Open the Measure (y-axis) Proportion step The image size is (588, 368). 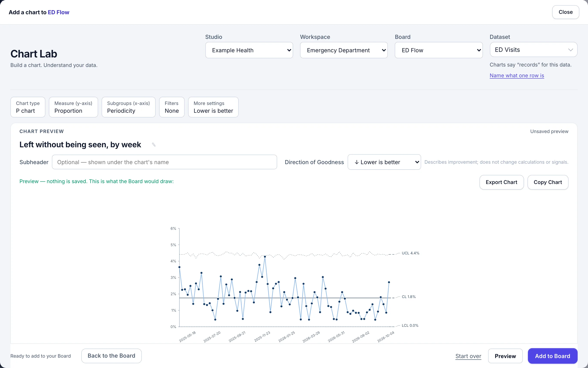pyautogui.click(x=73, y=107)
